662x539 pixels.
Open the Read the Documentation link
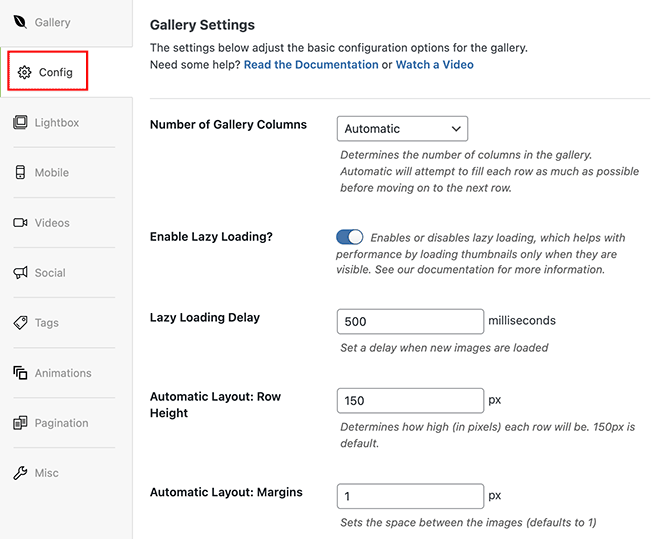click(x=311, y=65)
